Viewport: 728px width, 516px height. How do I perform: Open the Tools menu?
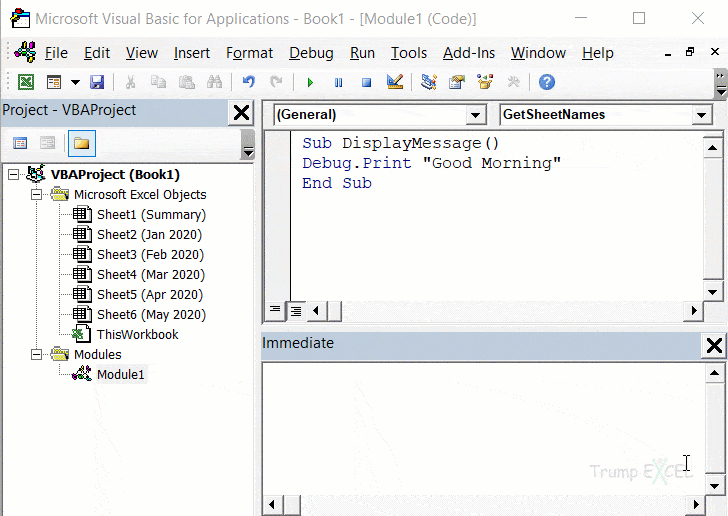pos(409,53)
